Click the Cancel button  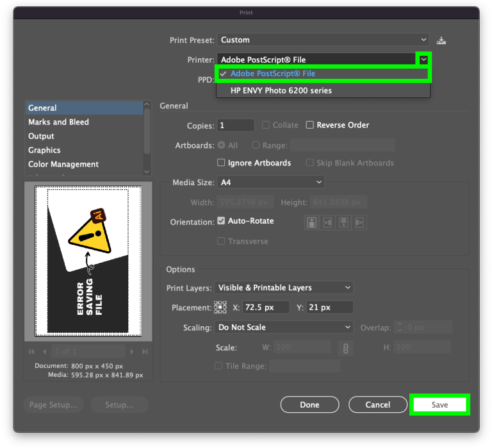tap(378, 404)
